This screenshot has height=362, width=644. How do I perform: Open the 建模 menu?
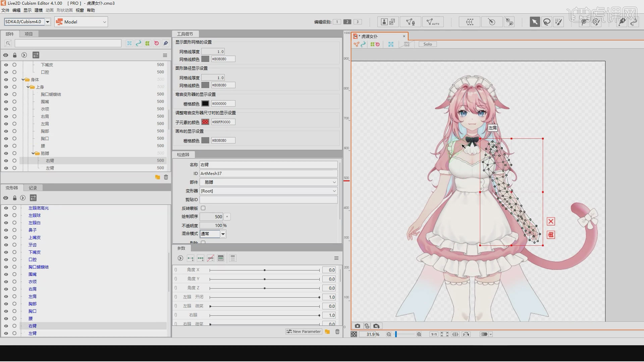(x=38, y=10)
